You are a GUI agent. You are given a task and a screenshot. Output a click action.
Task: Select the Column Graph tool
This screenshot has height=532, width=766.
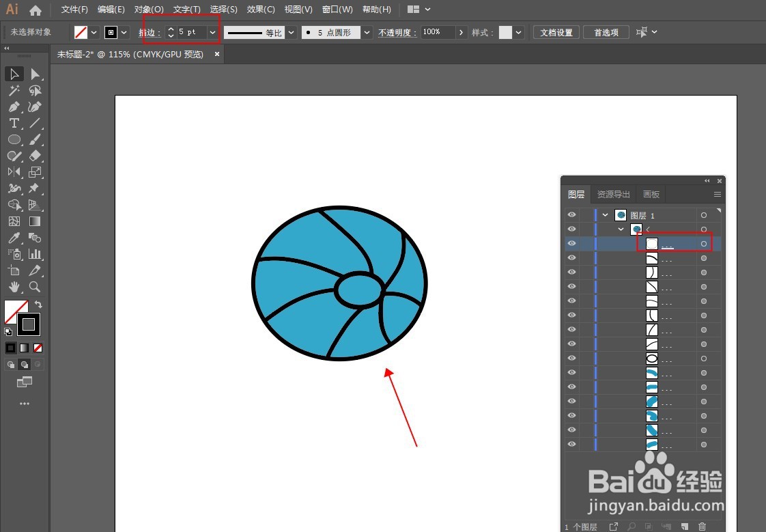pyautogui.click(x=35, y=254)
